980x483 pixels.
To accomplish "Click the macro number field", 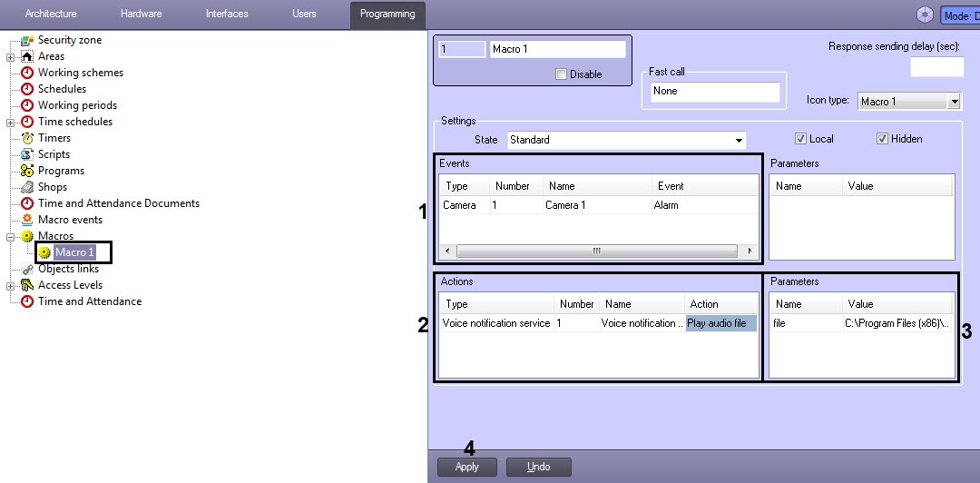I will pos(462,49).
